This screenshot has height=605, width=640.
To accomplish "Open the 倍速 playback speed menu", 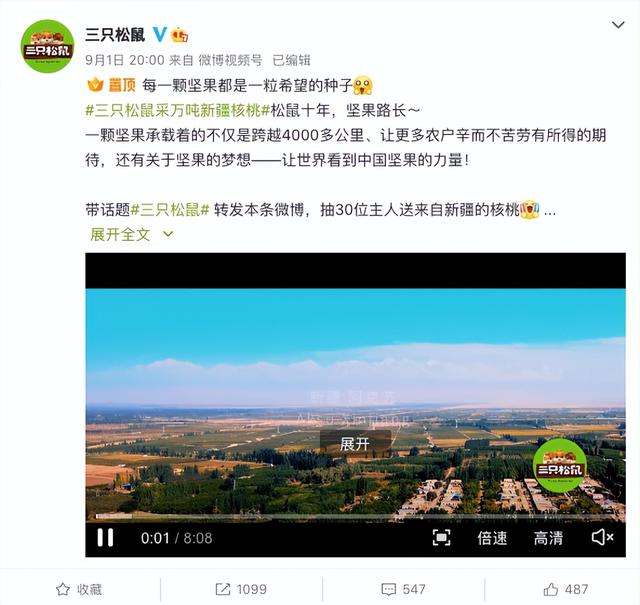I will (492, 538).
